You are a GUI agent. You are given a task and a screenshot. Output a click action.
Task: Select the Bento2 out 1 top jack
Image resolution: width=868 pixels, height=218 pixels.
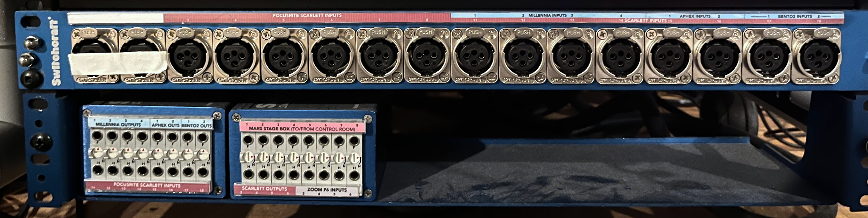188,137
